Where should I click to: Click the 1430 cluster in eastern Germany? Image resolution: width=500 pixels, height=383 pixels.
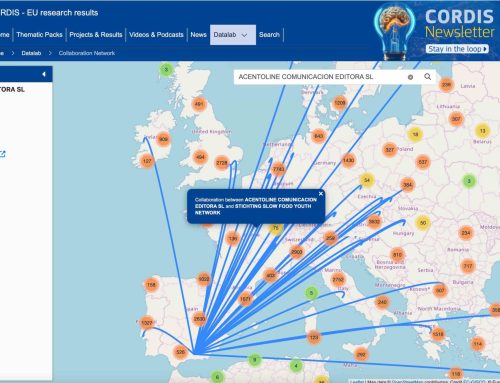point(348,160)
